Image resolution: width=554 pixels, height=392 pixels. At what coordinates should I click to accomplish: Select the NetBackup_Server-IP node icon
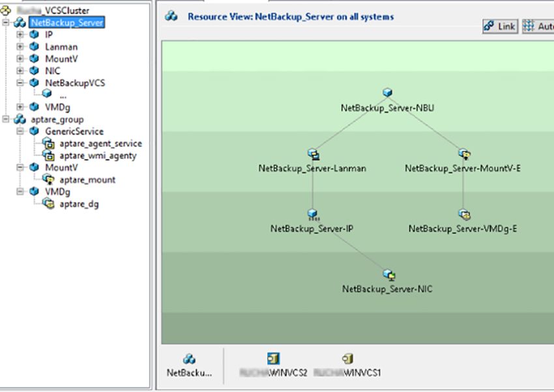coord(313,214)
